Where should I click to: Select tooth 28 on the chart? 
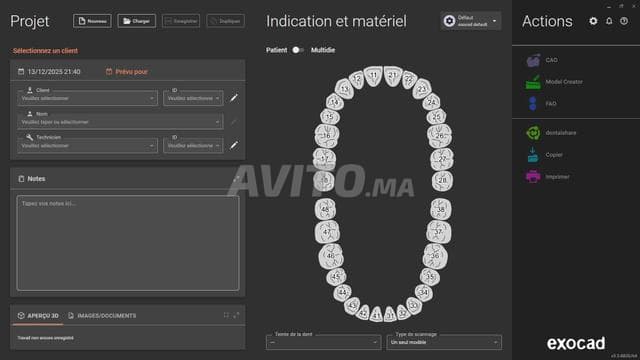pos(442,180)
